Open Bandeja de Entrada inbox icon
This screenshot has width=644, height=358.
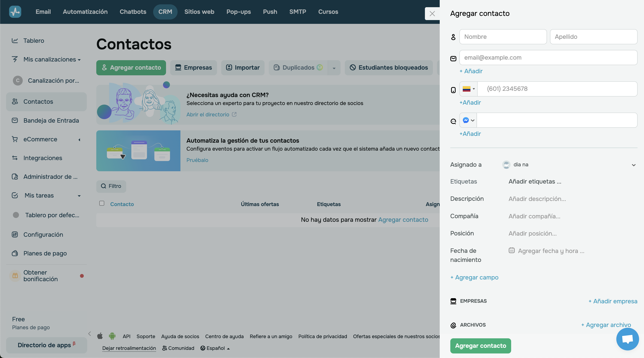[x=15, y=120]
